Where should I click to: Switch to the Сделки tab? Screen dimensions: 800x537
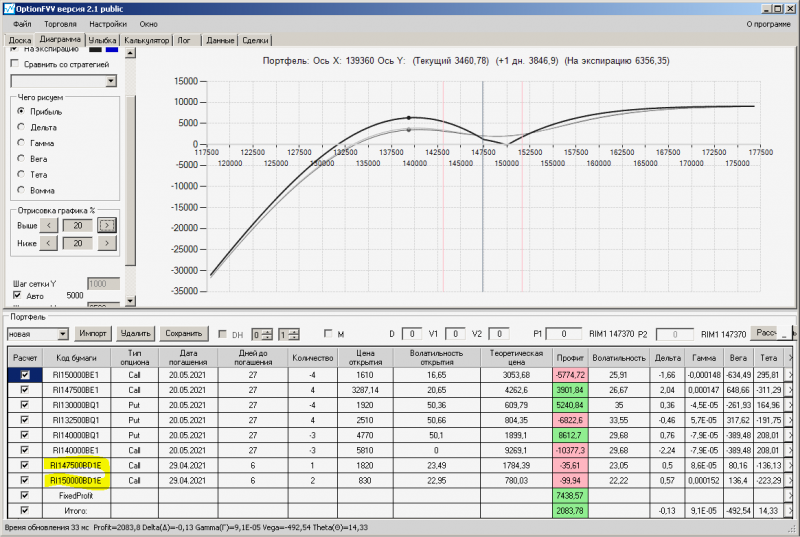[255, 40]
